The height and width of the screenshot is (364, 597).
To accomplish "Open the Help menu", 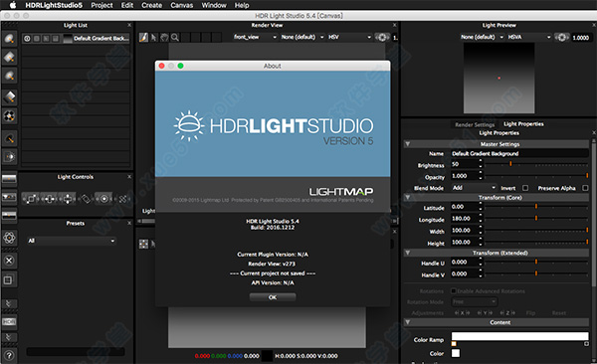I will (242, 5).
